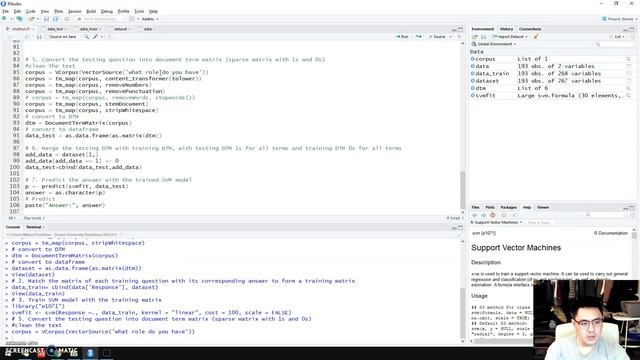This screenshot has height=360, width=640.
Task: Expand the data object details
Action: tap(473, 66)
